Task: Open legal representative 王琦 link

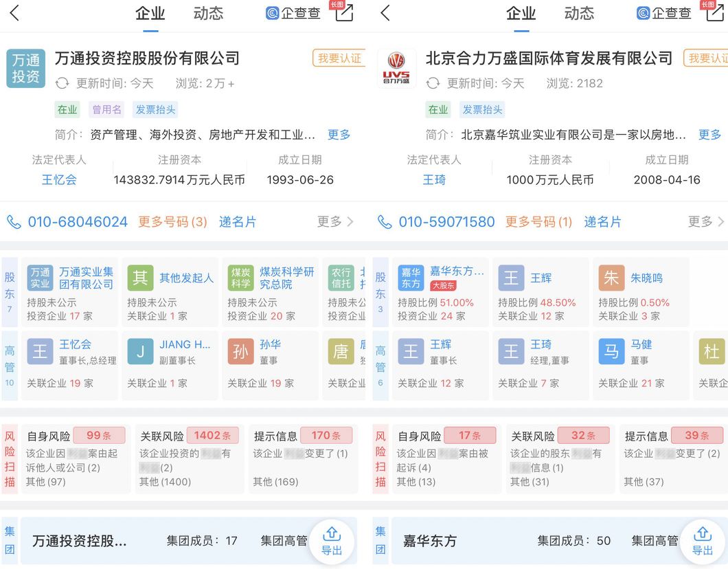Action: coord(434,180)
